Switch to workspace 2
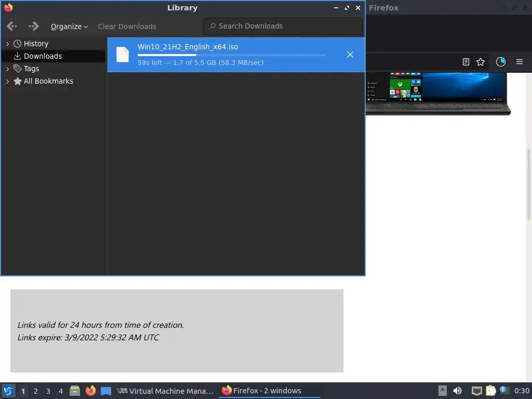This screenshot has height=399, width=532. [x=36, y=391]
